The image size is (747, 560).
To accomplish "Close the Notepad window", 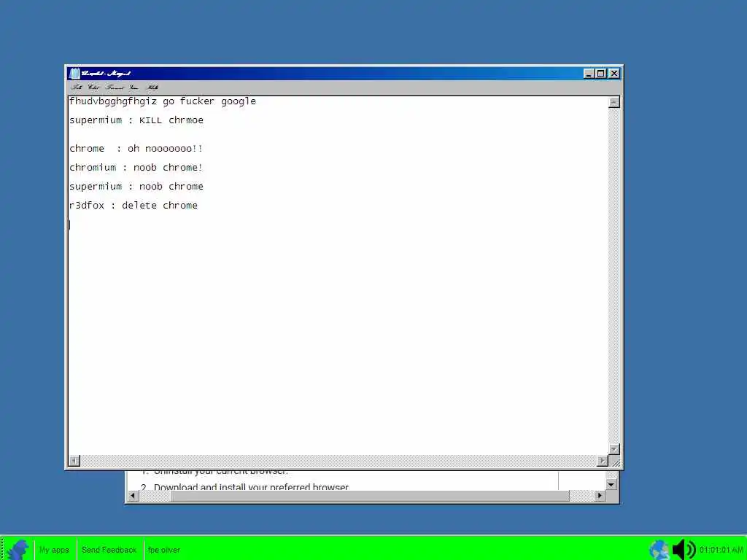I will [x=614, y=74].
